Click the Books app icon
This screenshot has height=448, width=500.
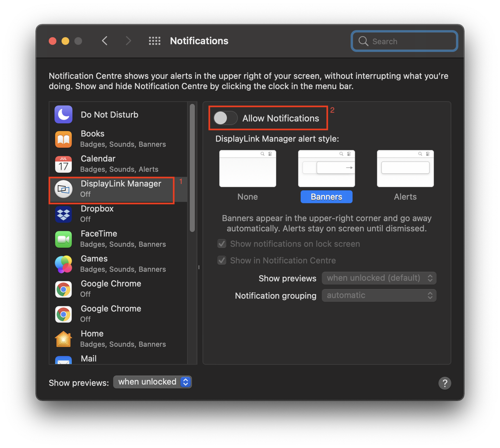click(63, 138)
